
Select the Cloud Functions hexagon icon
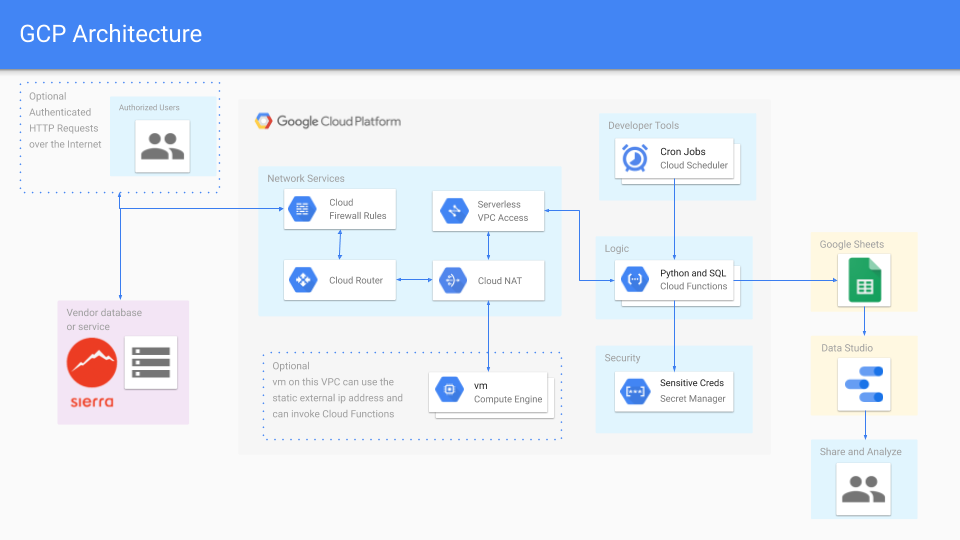(635, 279)
